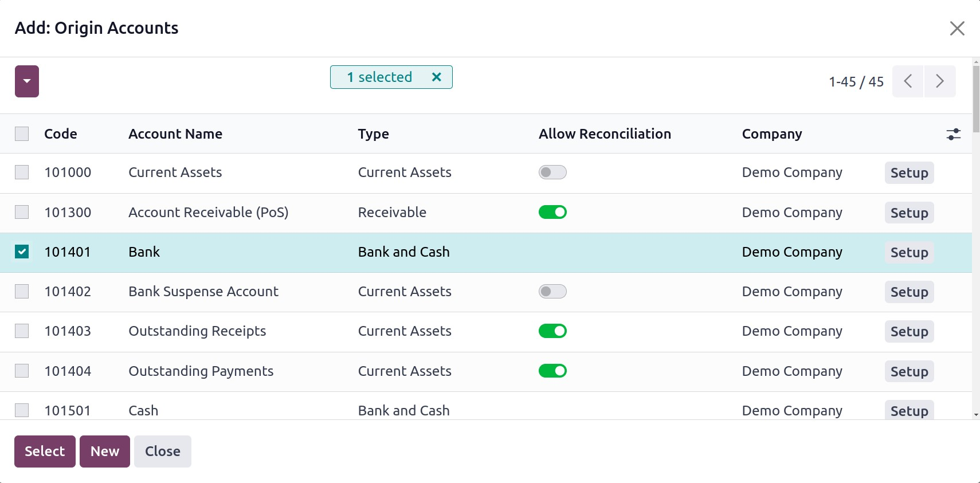This screenshot has height=483, width=980.
Task: Close the Origin Accounts dialog
Action: pyautogui.click(x=957, y=28)
